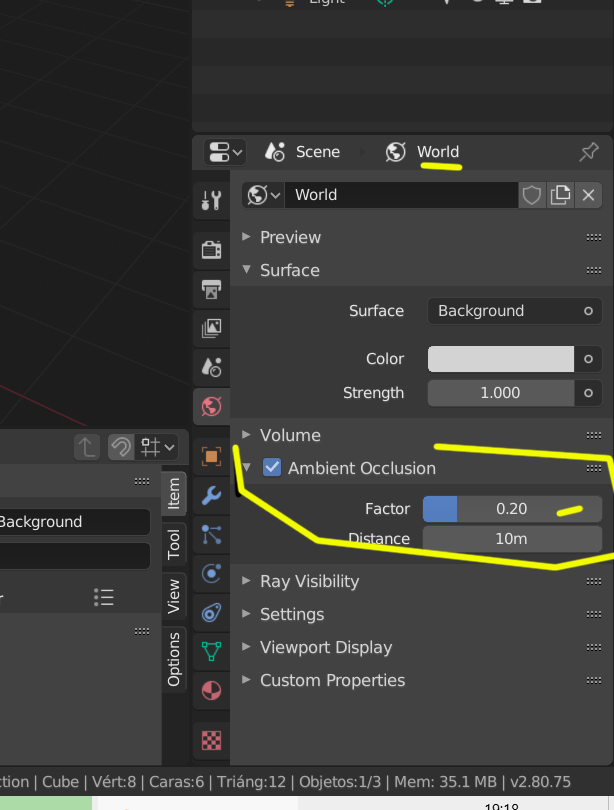Open the Object properties tab
614x810 pixels.
211,456
